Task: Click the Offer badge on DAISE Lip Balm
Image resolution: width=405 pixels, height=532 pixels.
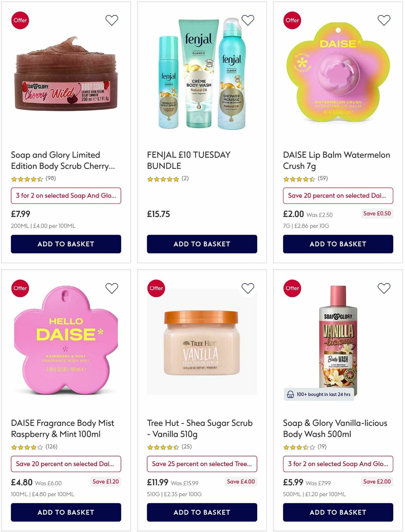Action: [x=292, y=20]
